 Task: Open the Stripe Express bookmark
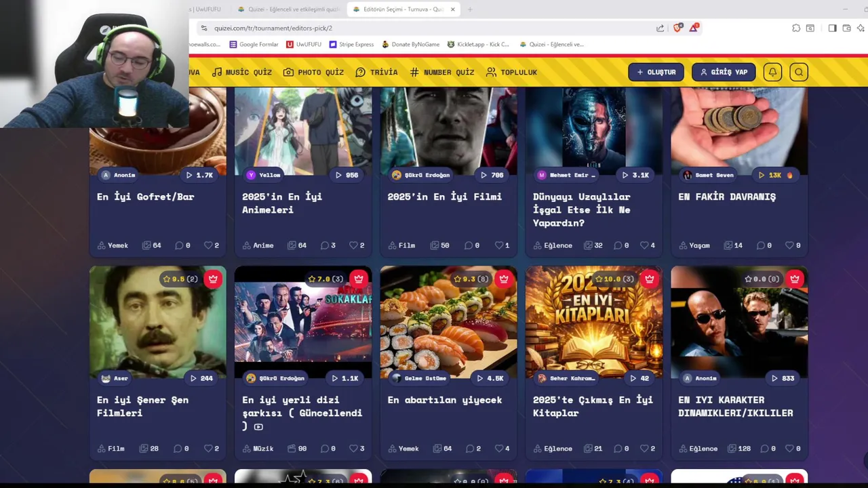[x=351, y=44]
